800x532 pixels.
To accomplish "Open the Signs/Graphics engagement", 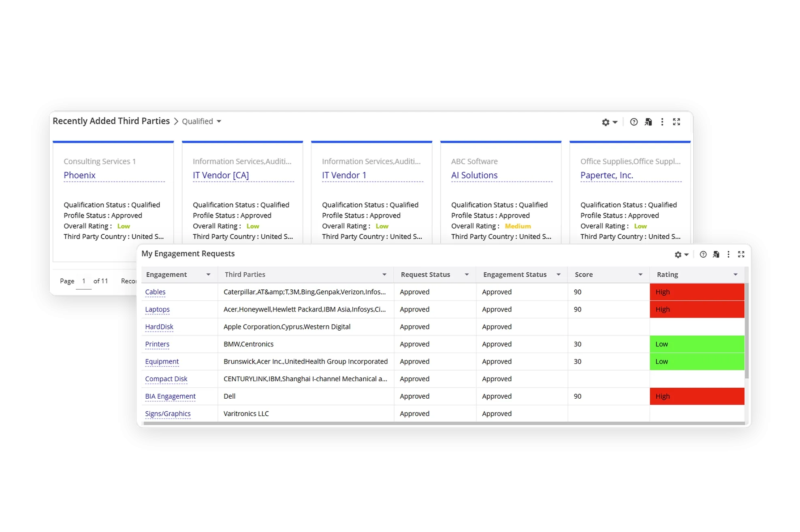I will (x=168, y=414).
